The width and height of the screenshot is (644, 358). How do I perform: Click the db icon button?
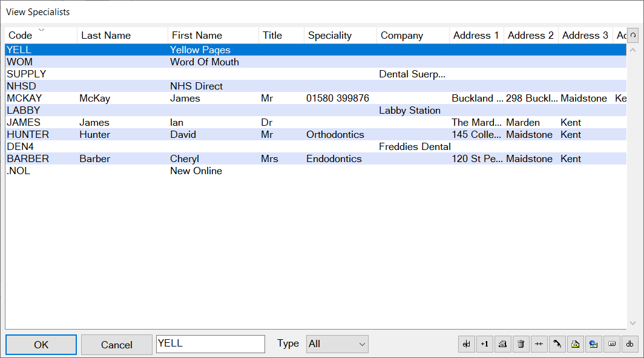[629, 344]
